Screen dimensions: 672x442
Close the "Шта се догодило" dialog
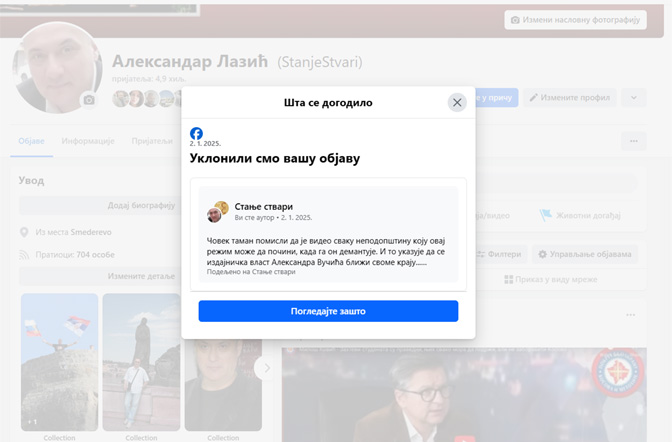coord(457,102)
